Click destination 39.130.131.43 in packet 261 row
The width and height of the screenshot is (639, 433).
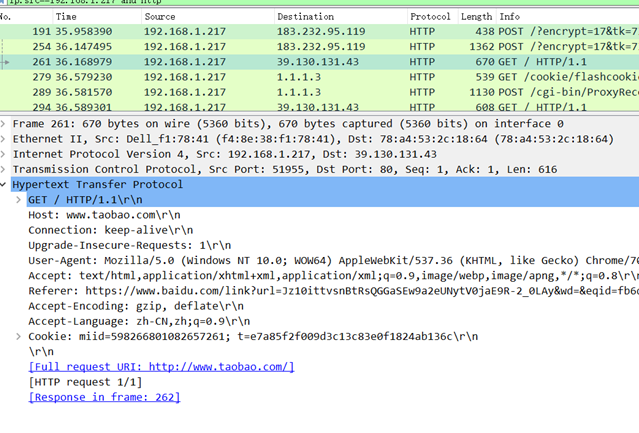point(318,62)
